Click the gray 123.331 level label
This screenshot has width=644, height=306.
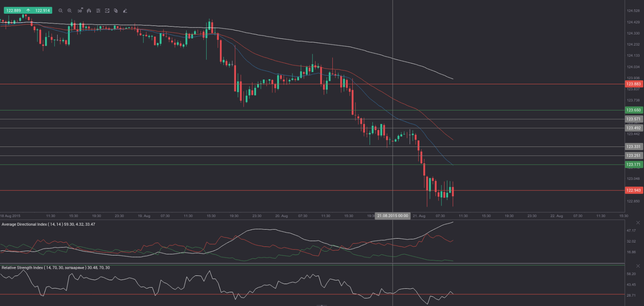pyautogui.click(x=633, y=147)
